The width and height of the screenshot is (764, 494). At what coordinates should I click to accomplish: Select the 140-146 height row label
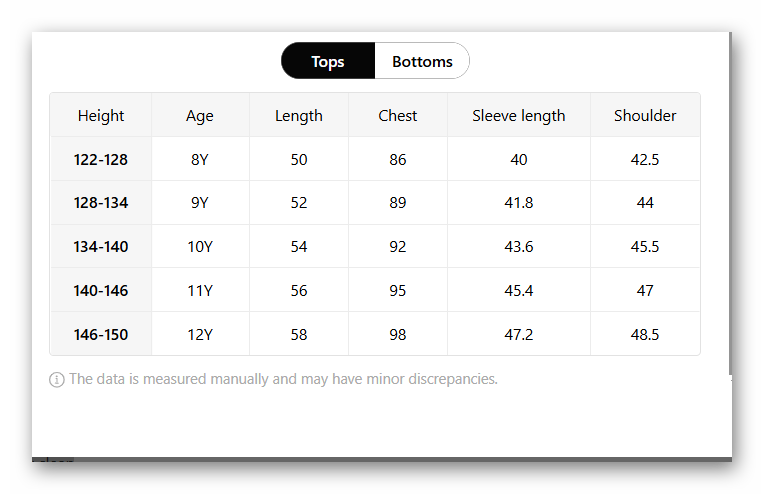[101, 291]
